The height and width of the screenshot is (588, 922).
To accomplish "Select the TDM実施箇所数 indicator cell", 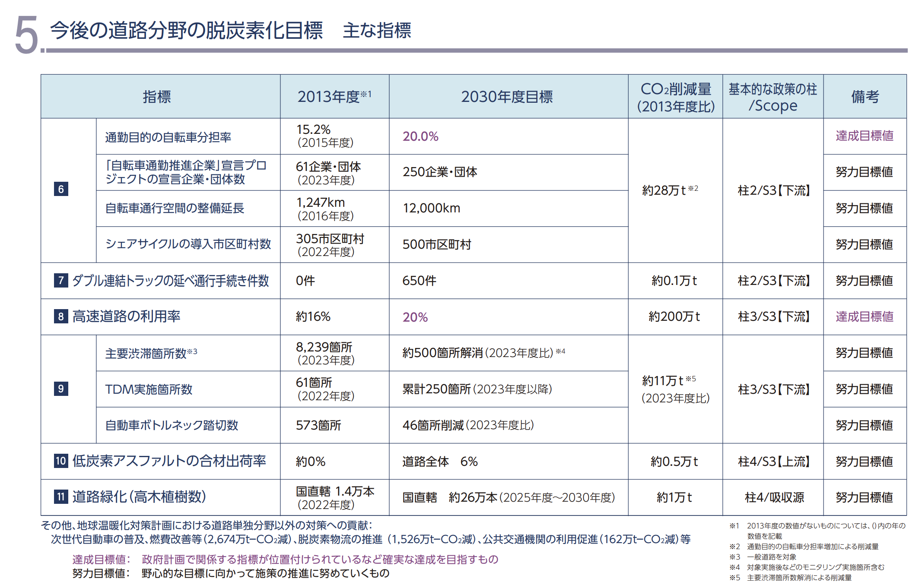I will [149, 389].
